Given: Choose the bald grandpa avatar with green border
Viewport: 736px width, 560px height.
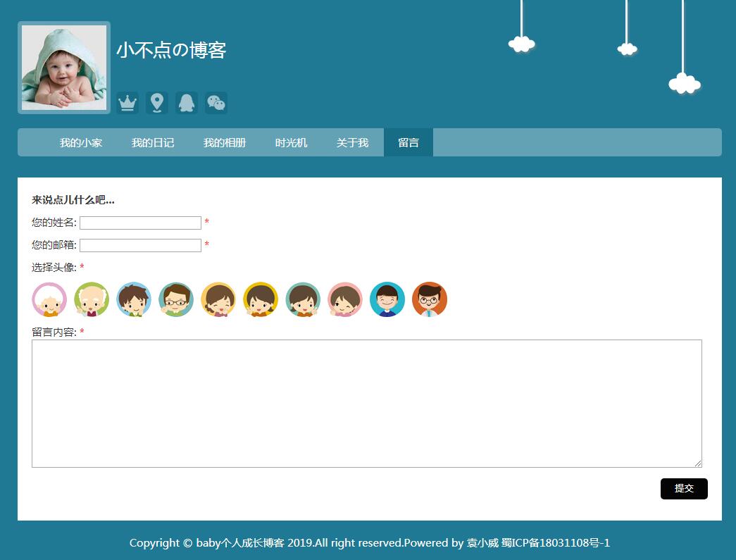Looking at the screenshot, I should pyautogui.click(x=92, y=300).
